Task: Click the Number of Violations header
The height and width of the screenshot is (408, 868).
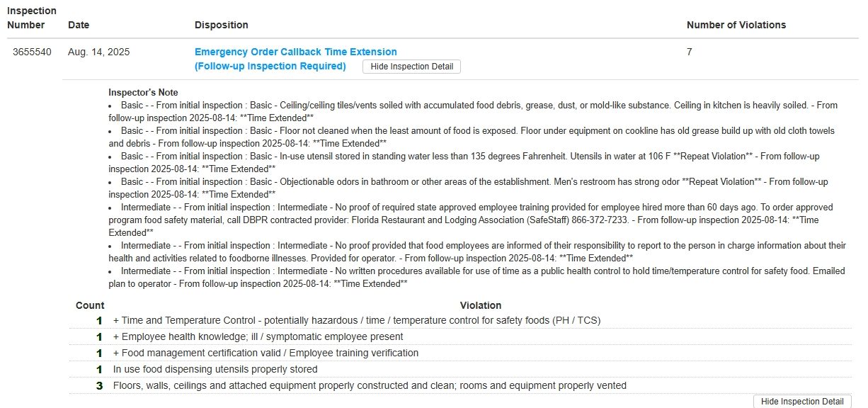Action: 736,25
